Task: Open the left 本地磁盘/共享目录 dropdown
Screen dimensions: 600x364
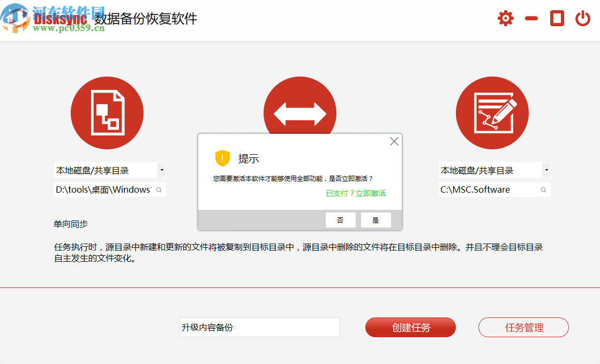Action: [161, 170]
